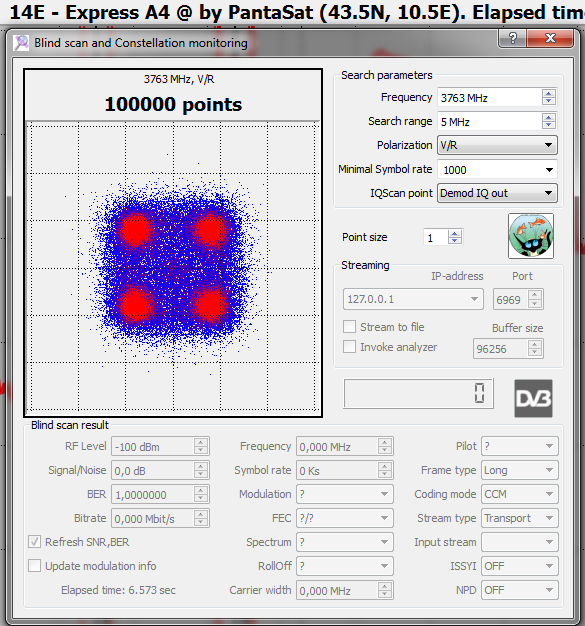This screenshot has width=585, height=626.
Task: Tick the Invoke analyzer checkbox
Action: point(349,347)
